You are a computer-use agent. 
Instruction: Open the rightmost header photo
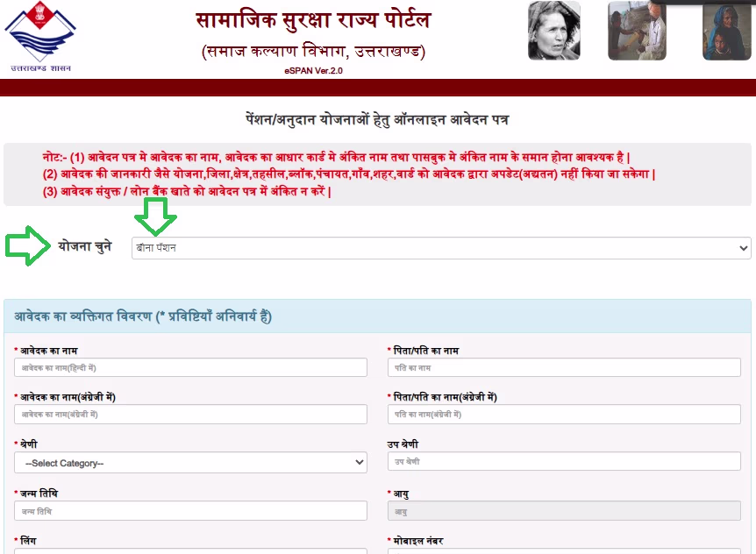726,31
